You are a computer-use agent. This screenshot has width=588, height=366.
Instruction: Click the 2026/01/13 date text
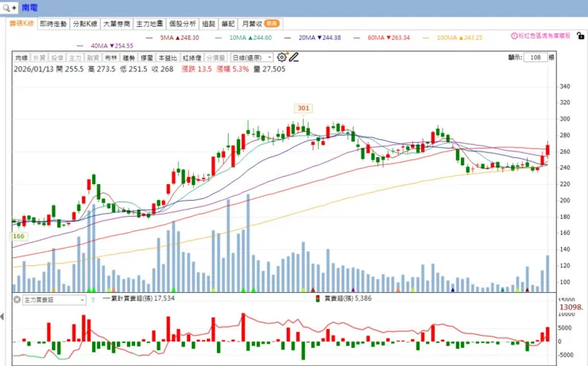pos(33,69)
